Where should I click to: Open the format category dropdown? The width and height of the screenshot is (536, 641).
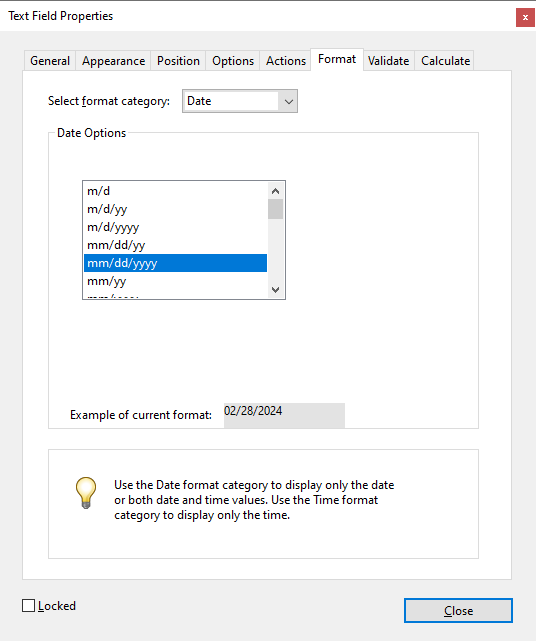pos(240,101)
